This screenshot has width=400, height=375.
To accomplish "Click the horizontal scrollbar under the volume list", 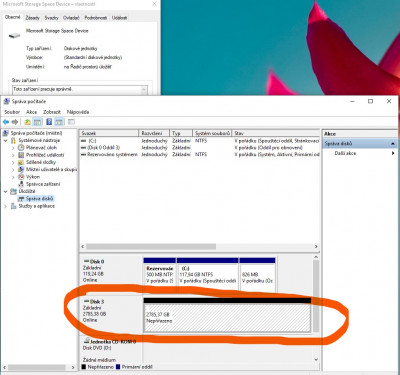I will click(x=199, y=247).
